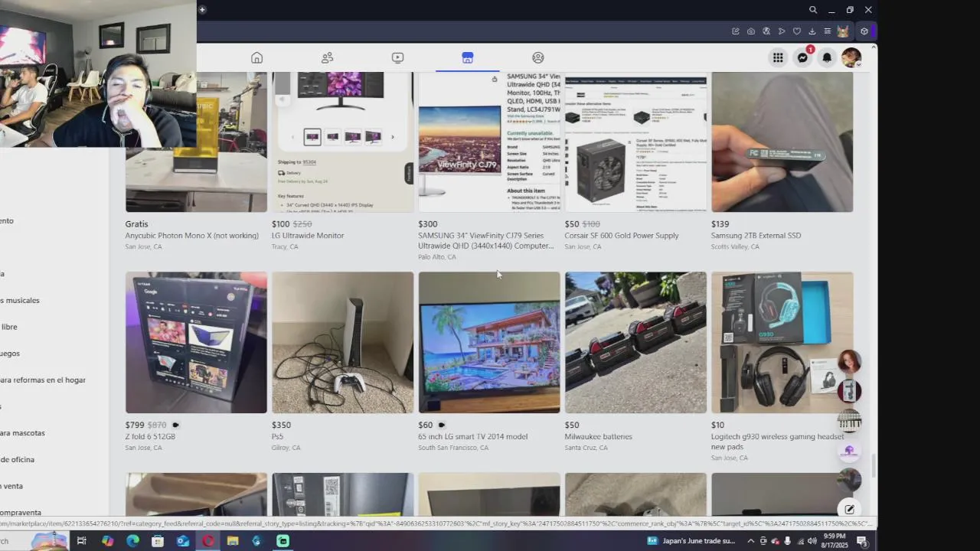Open the Facebook menu grid icon
980x551 pixels.
tap(778, 57)
